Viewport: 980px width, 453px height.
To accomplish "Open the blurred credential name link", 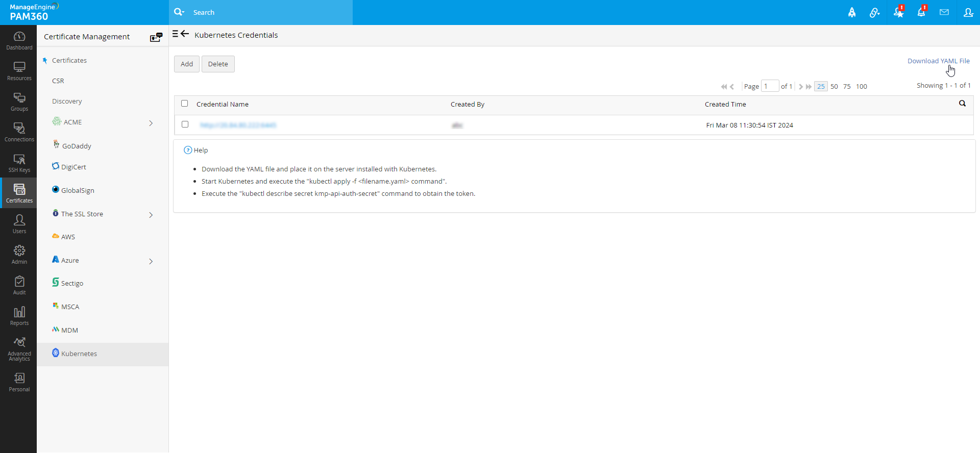I will [238, 125].
